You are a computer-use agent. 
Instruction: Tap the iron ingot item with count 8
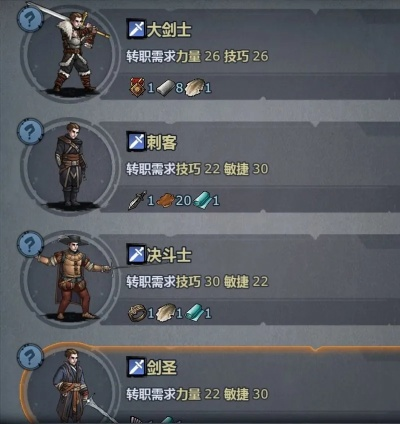pyautogui.click(x=166, y=88)
